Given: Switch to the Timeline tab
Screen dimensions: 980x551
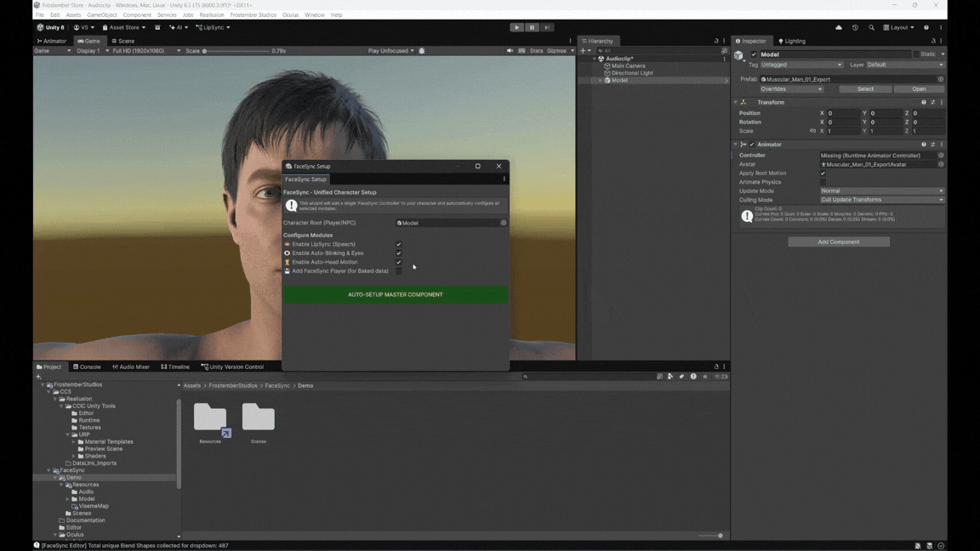Looking at the screenshot, I should [x=175, y=366].
